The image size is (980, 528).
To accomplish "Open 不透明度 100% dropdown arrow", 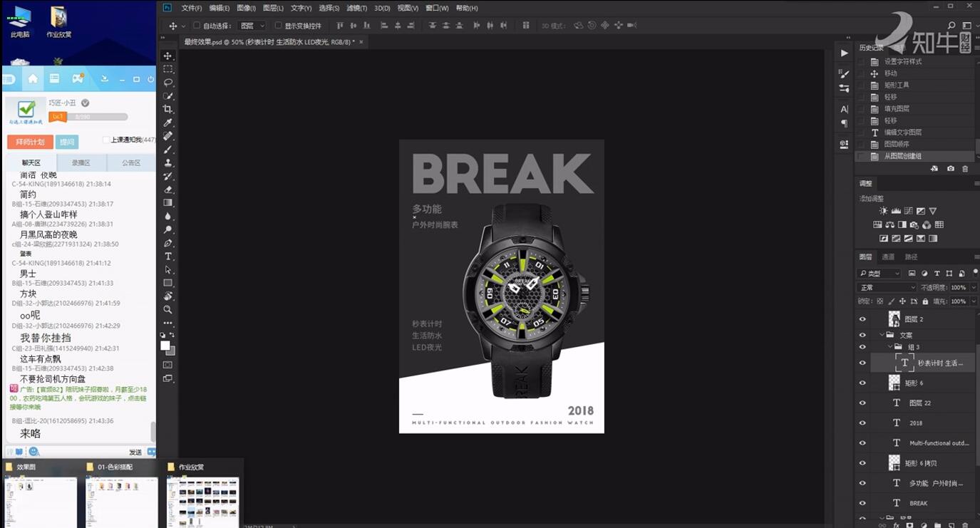I will click(x=974, y=288).
